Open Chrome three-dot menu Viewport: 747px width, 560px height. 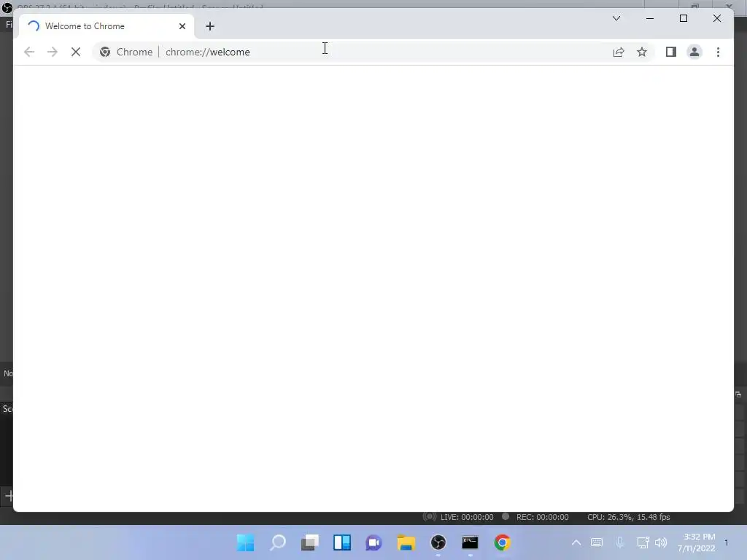coord(718,52)
